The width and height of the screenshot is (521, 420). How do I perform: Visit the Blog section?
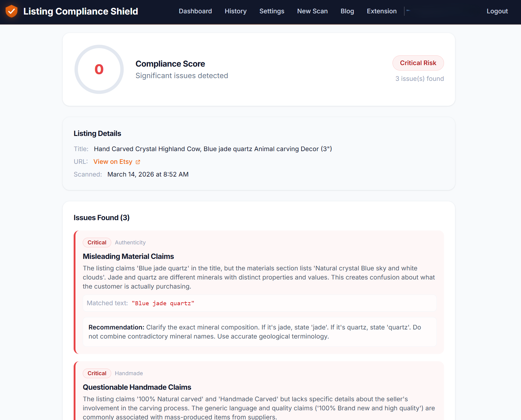(x=347, y=11)
